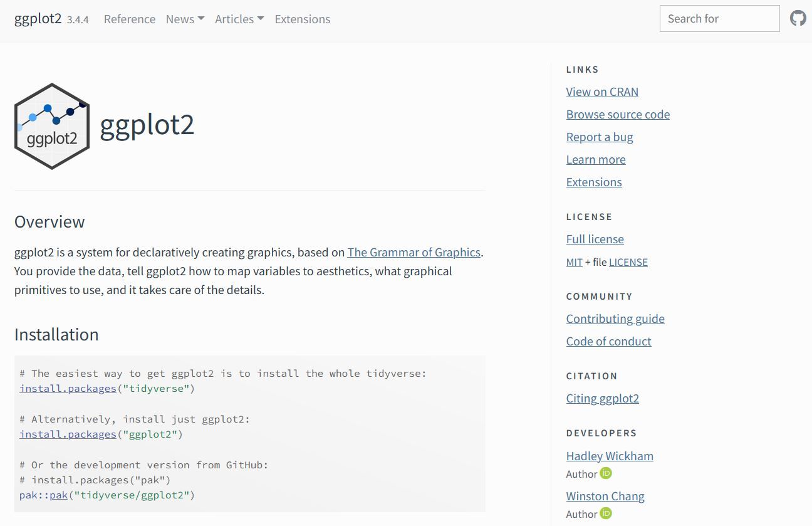Open the Reference page
Screen dimensions: 812x526
click(x=130, y=19)
